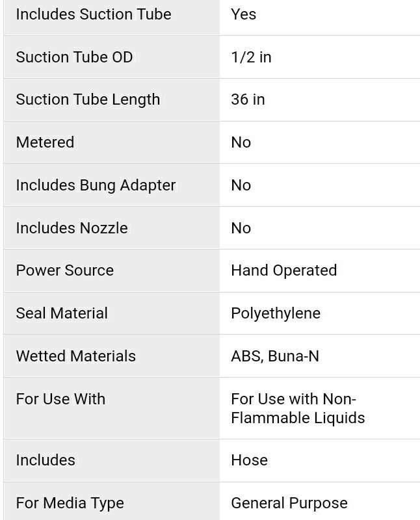Click the 'Seal Material' label
Image resolution: width=420 pixels, height=520 pixels.
(x=62, y=313)
